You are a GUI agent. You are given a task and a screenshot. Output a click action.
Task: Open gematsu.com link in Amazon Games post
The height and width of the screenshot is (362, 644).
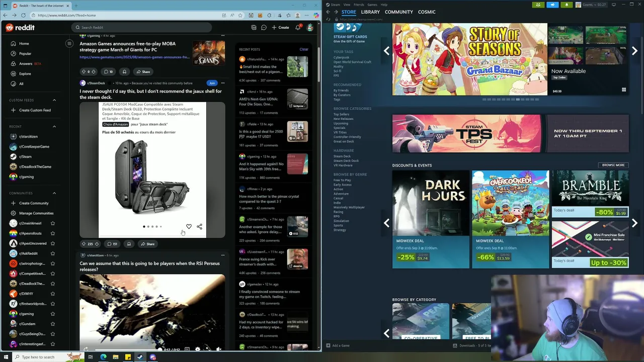coord(134,57)
